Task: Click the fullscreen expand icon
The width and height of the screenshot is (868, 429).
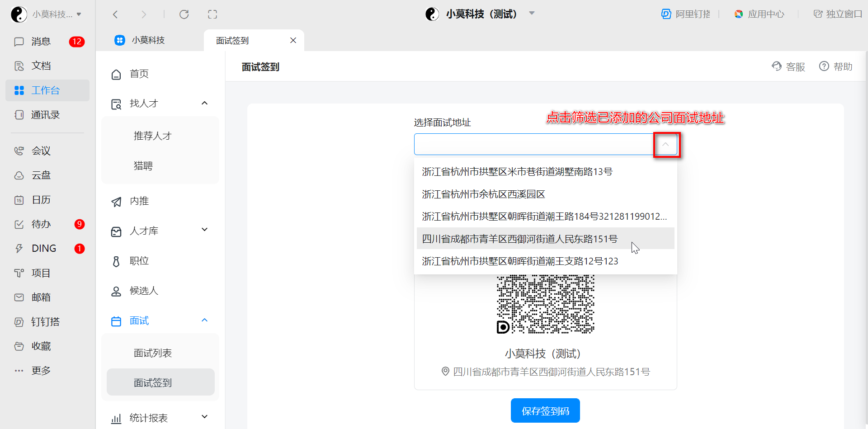Action: click(212, 14)
